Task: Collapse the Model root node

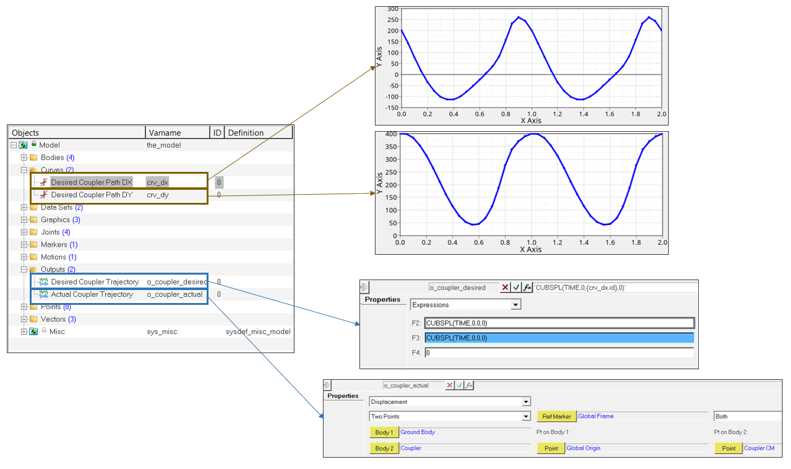Action: pyautogui.click(x=14, y=145)
